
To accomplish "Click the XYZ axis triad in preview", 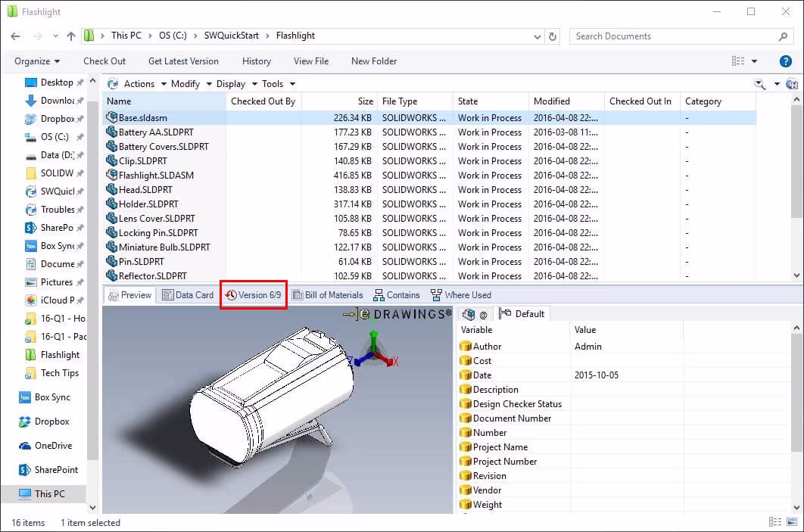I will pyautogui.click(x=374, y=350).
